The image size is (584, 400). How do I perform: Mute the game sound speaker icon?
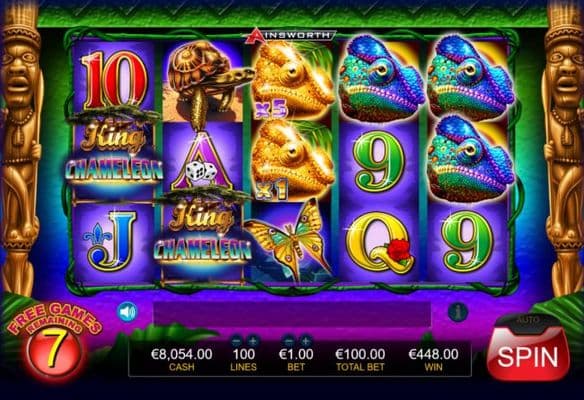click(x=127, y=312)
